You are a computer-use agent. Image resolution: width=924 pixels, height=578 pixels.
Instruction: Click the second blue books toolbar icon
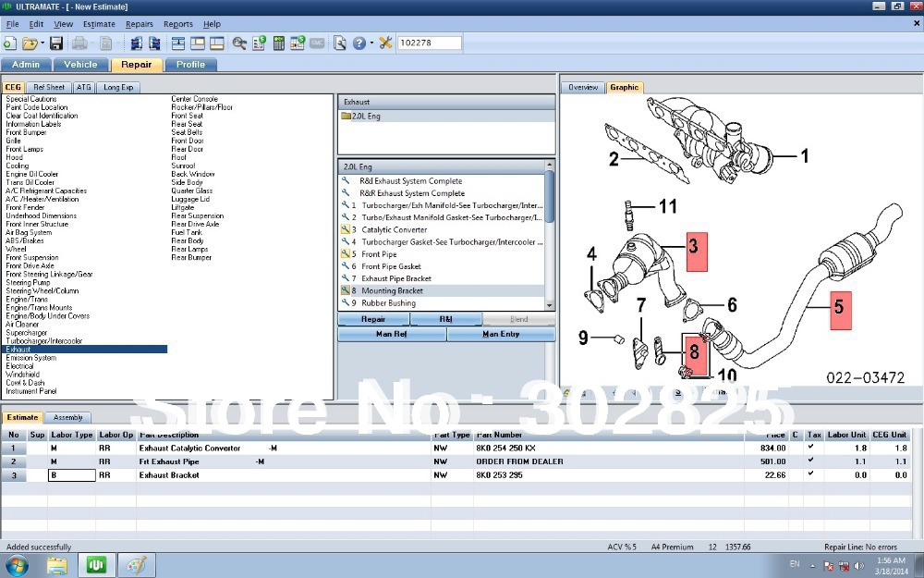[x=155, y=43]
